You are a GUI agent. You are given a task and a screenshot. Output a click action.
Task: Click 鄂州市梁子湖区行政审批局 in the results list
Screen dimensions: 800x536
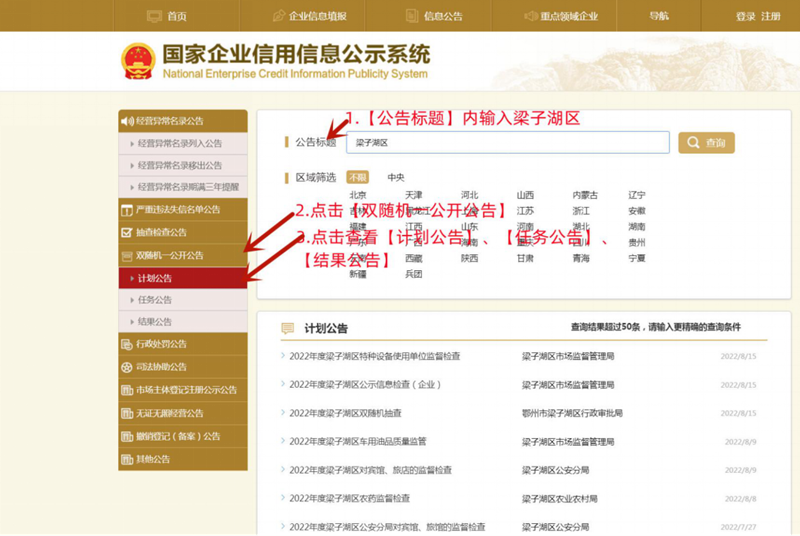coord(572,413)
